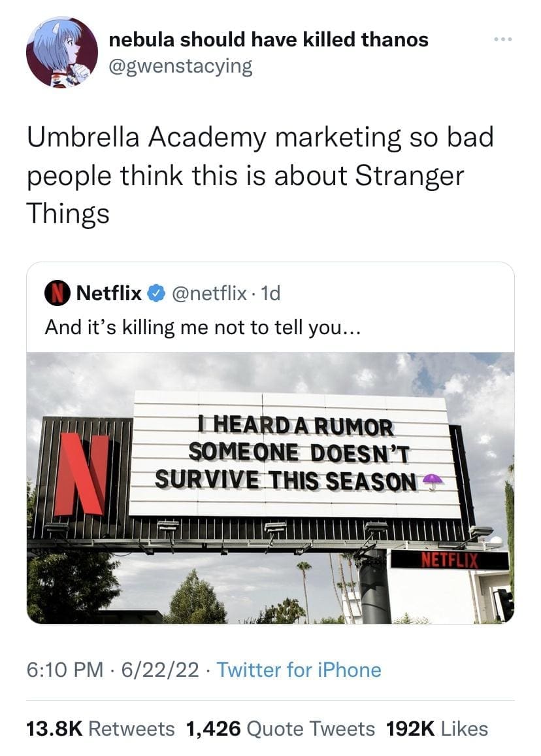The width and height of the screenshot is (541, 756).
Task: Open the Twitter for iPhone source link
Action: click(299, 670)
